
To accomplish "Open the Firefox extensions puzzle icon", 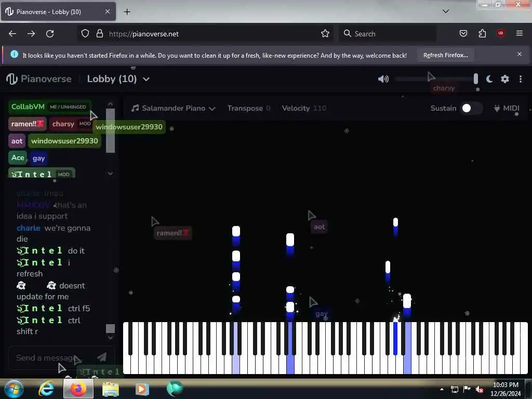I will click(x=482, y=33).
